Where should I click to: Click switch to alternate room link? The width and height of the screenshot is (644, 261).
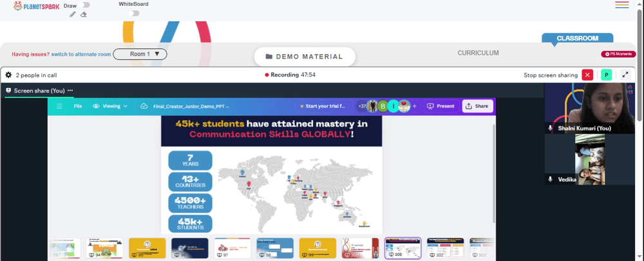coord(81,54)
